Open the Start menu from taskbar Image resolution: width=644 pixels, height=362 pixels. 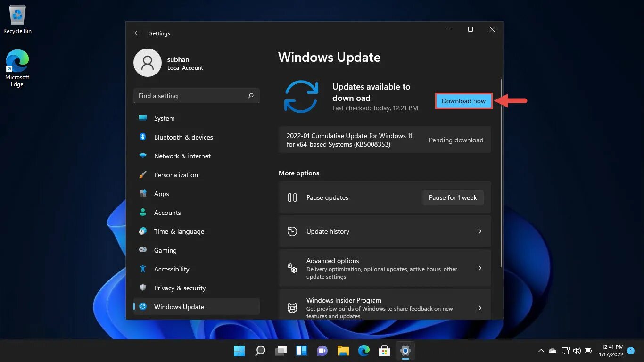click(239, 351)
